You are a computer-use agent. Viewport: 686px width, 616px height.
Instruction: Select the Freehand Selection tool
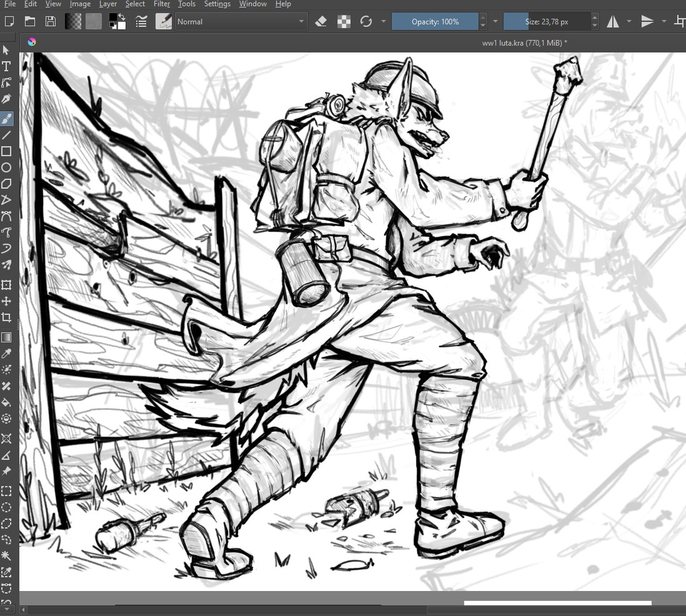coord(6,540)
